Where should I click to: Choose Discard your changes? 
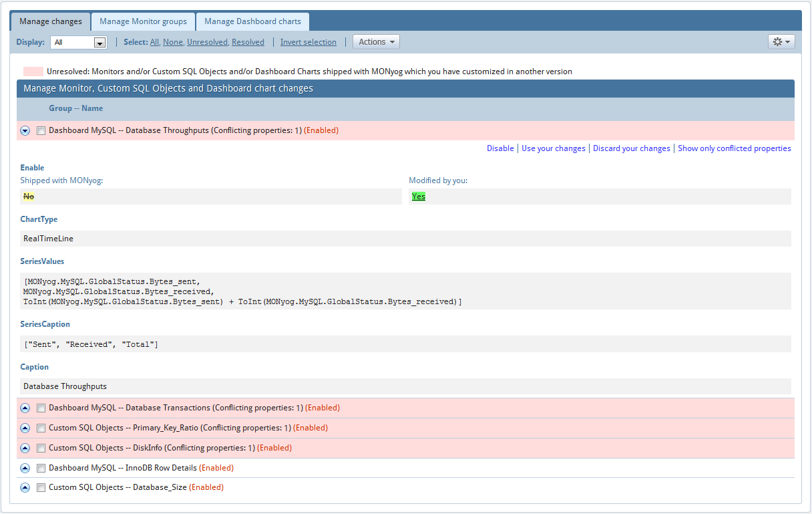[x=632, y=148]
